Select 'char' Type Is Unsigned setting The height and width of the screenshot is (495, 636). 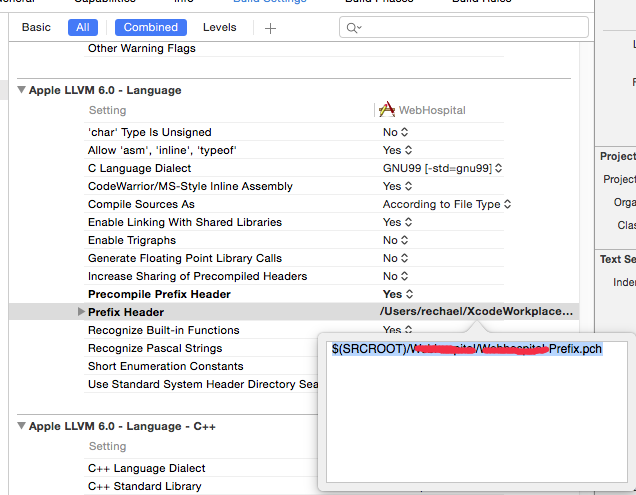[150, 132]
